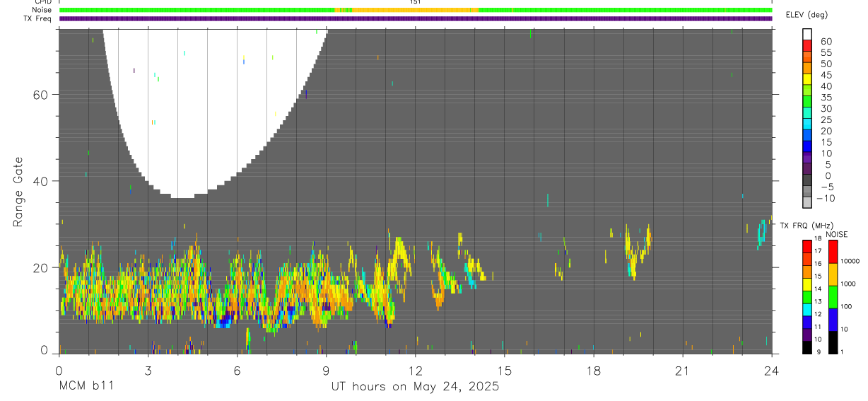Image resolution: width=868 pixels, height=401 pixels.
Task: Click the MCM b11 label
Action: click(86, 386)
